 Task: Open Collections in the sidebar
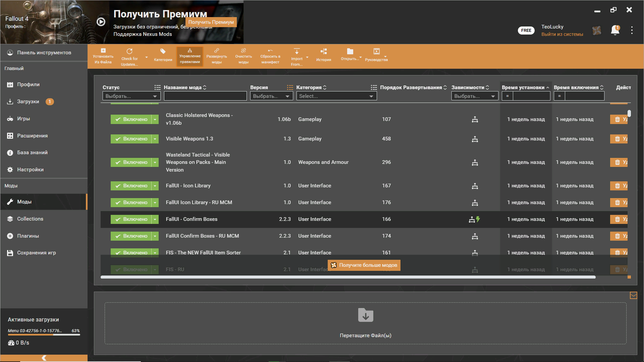pyautogui.click(x=30, y=219)
